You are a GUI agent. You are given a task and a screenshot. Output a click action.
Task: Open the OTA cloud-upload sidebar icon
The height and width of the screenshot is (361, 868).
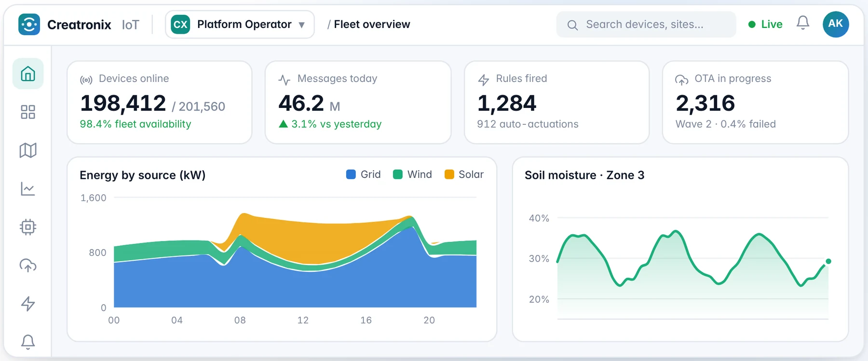pyautogui.click(x=28, y=265)
